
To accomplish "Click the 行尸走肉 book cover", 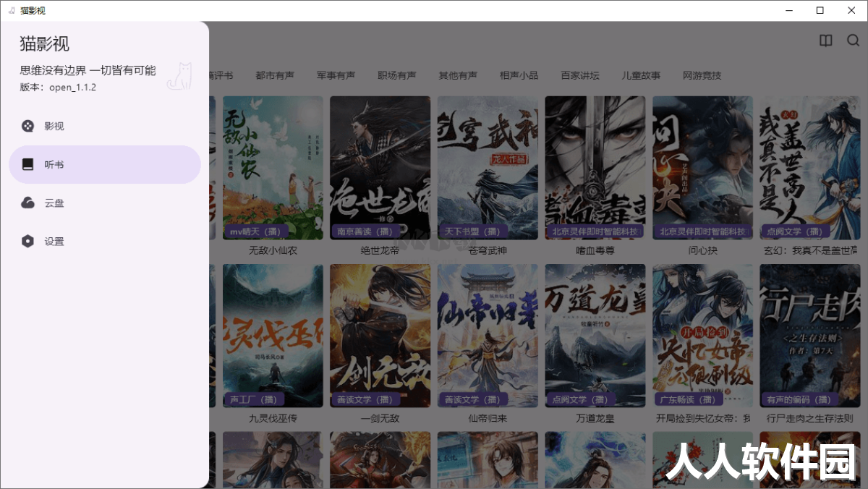I will pos(810,336).
